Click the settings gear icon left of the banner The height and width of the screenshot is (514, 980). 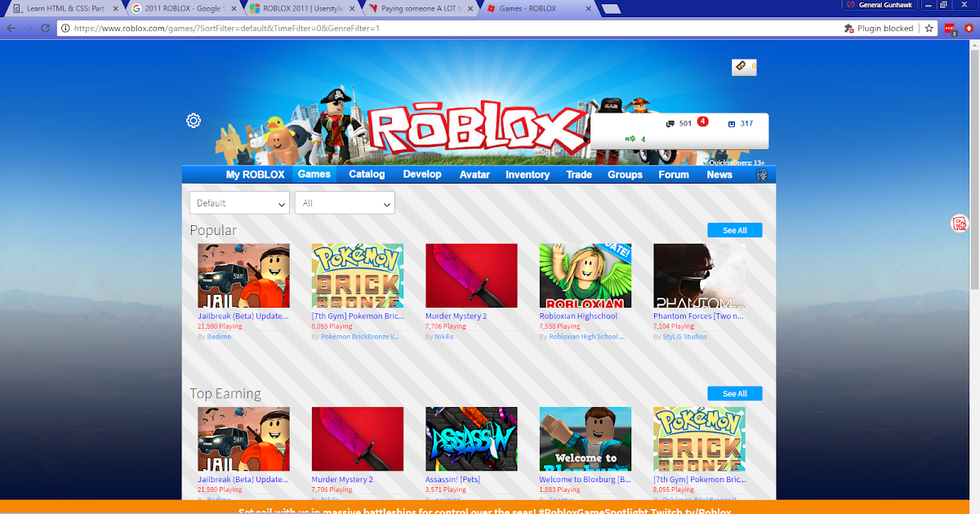(x=194, y=121)
